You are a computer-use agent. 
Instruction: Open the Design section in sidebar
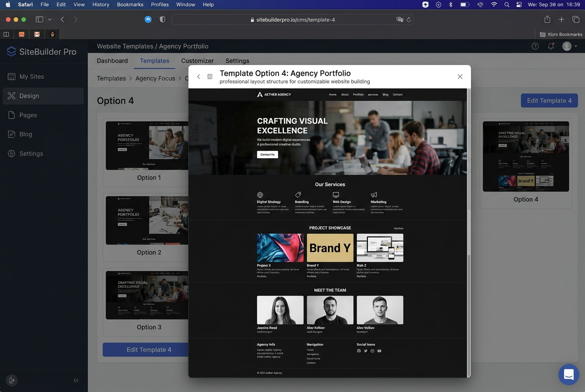click(x=43, y=96)
